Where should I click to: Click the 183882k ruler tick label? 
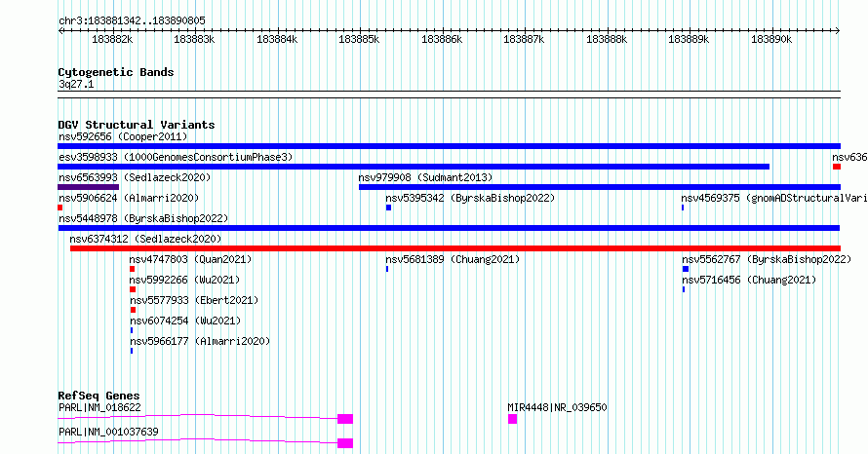(x=112, y=40)
